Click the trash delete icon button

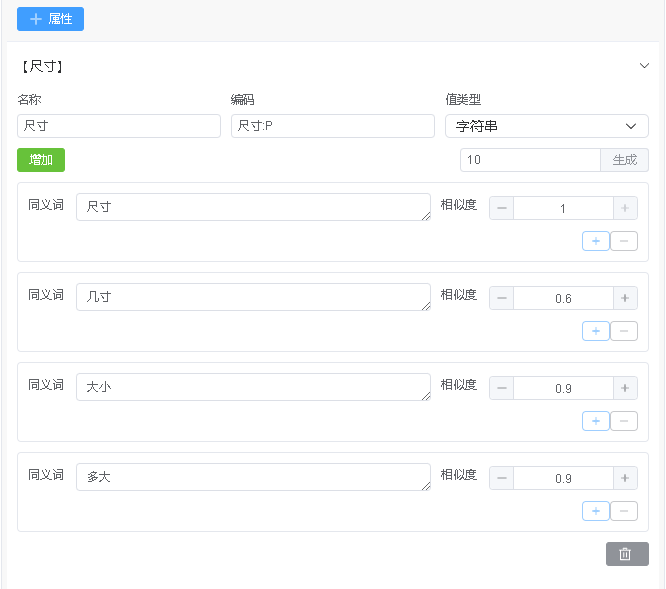coord(627,554)
